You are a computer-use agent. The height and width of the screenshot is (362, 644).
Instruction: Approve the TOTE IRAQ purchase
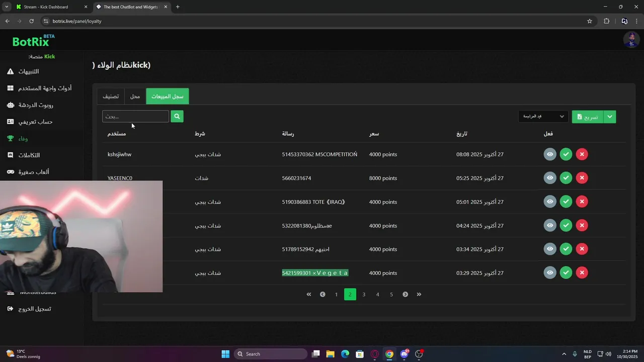(566, 202)
